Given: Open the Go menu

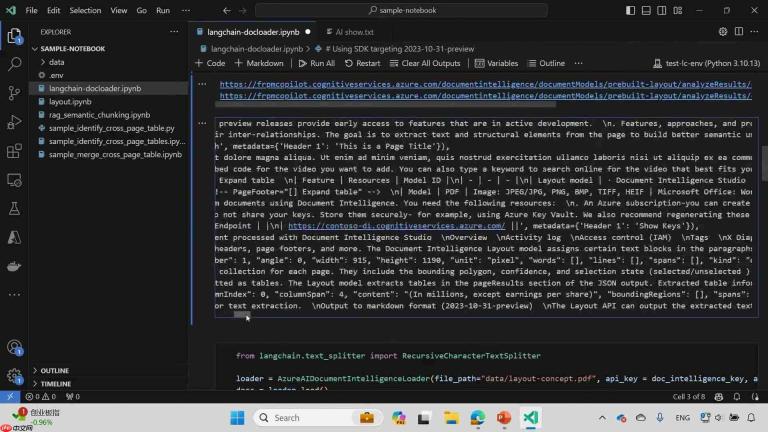Looking at the screenshot, I should coord(142,10).
